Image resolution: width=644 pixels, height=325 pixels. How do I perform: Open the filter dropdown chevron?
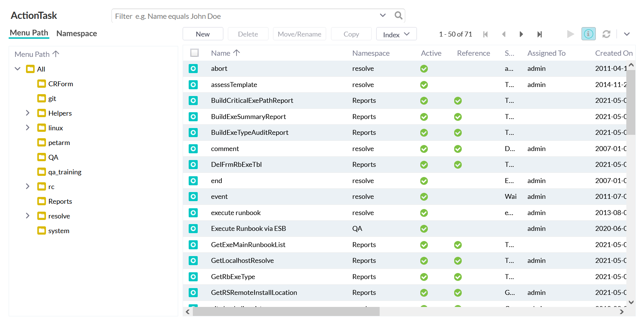click(383, 15)
